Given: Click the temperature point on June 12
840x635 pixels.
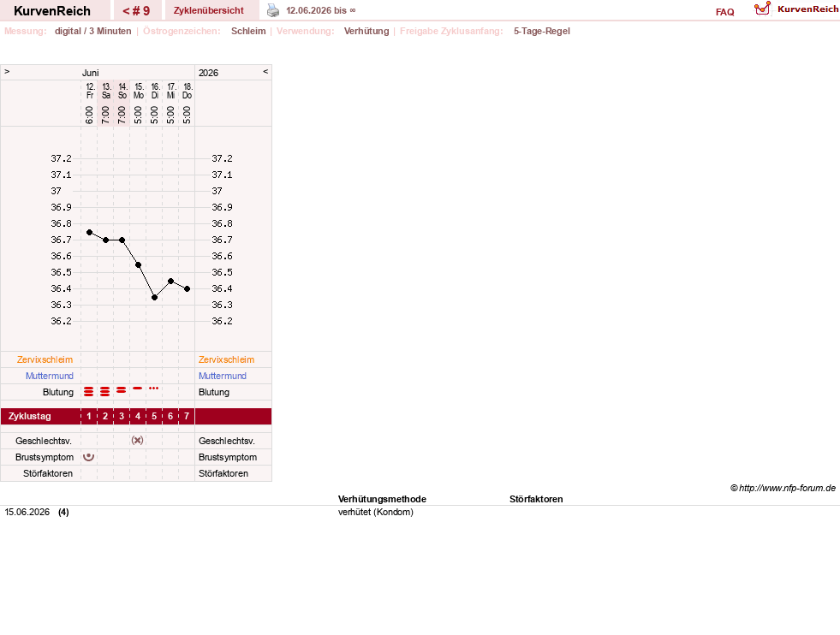Looking at the screenshot, I should point(89,233).
